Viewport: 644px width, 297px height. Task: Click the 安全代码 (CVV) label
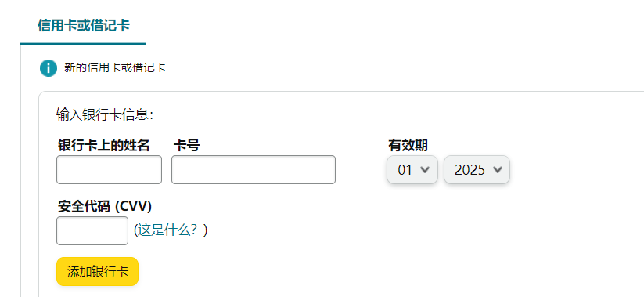click(105, 206)
